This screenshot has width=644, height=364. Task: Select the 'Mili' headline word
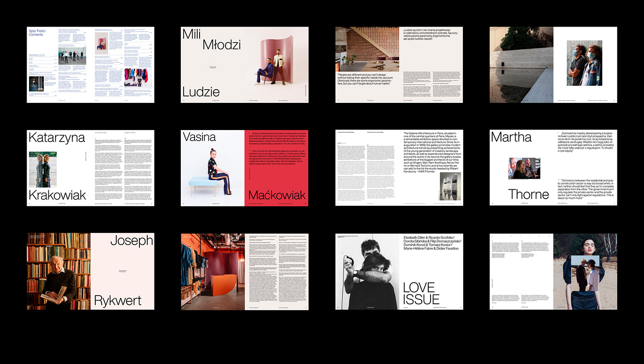(x=191, y=34)
